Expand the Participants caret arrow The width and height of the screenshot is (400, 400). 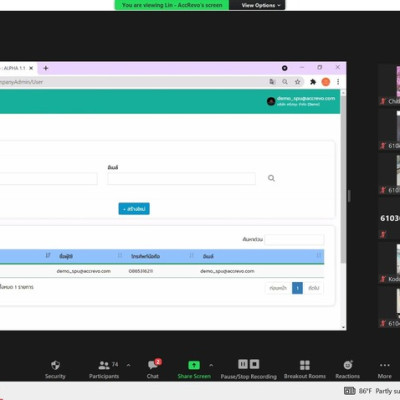pyautogui.click(x=128, y=365)
